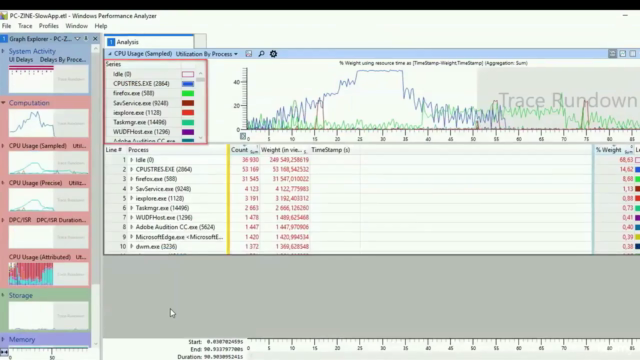Expand the SavService.exe (9248) table row

click(131, 189)
